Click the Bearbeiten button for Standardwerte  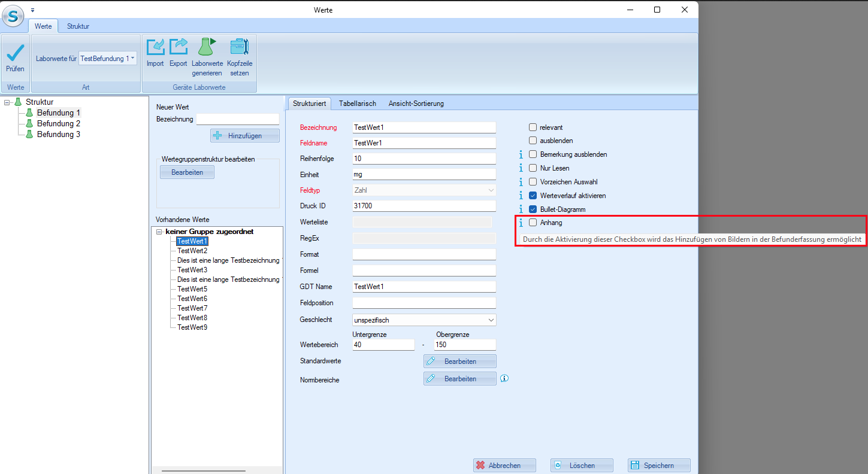[460, 361]
